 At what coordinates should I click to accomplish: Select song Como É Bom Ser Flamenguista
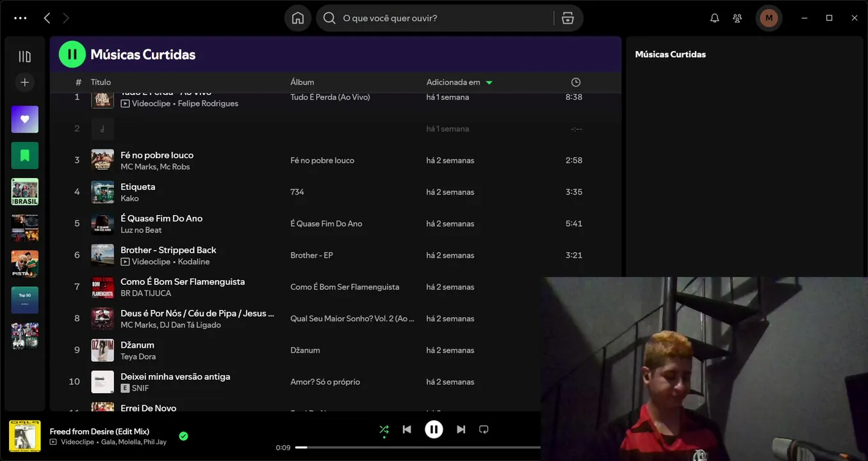pos(183,281)
